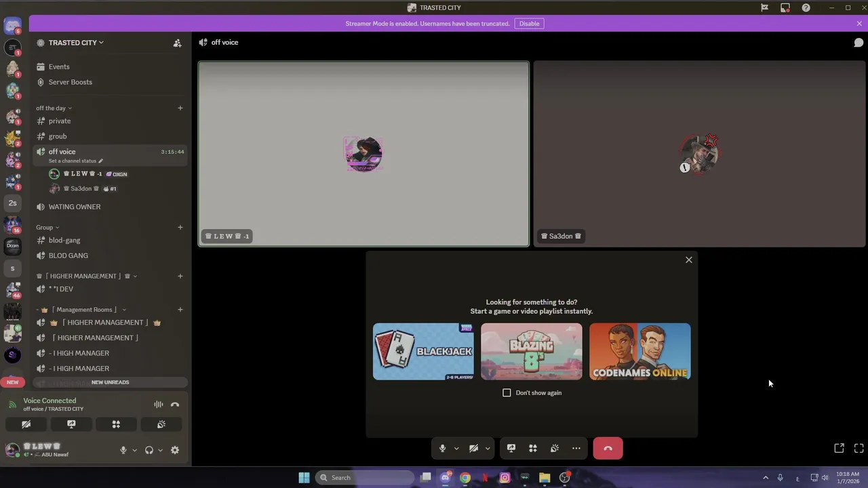Share your screen from the call control bar
Screen dimensions: 868x488
click(x=511, y=448)
